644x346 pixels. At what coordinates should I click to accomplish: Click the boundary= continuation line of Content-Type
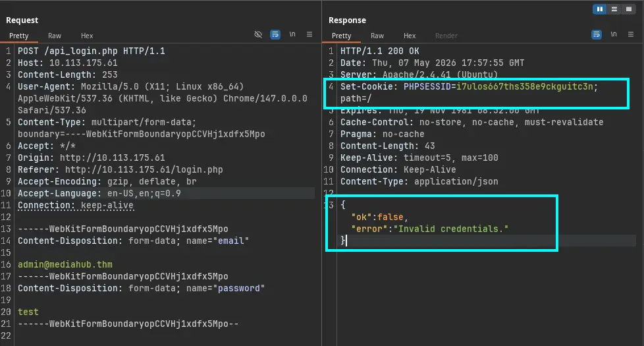click(142, 134)
